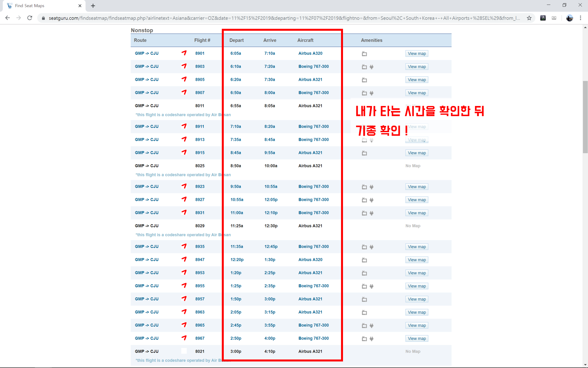The width and height of the screenshot is (588, 368).
Task: Click the Asiana logo on flight 8903 row
Action: click(x=184, y=66)
